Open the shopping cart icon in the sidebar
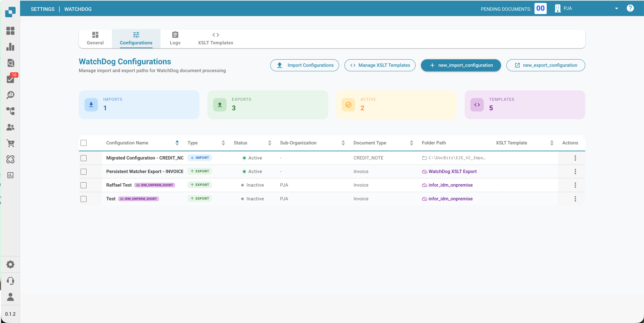Viewport: 644px width, 323px height. 10,143
